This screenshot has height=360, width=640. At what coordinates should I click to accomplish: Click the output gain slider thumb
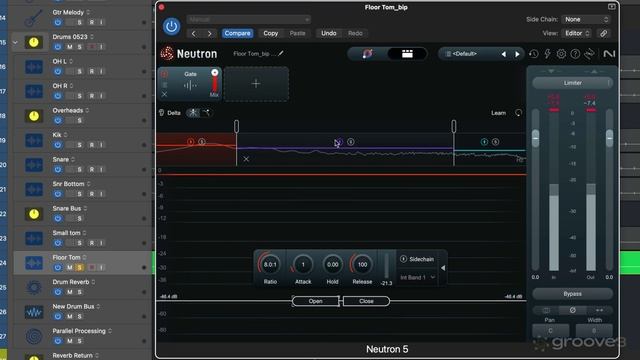[609, 138]
